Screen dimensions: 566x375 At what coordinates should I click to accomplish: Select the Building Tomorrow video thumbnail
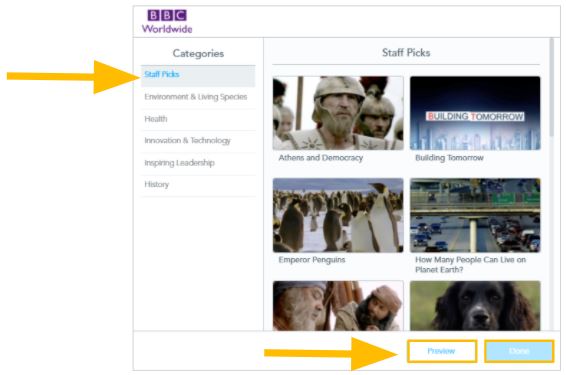(x=475, y=113)
